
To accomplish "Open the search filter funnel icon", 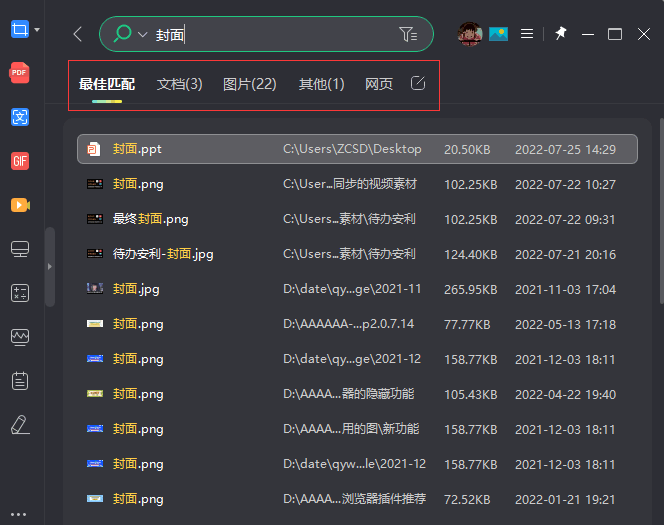I will (x=408, y=34).
